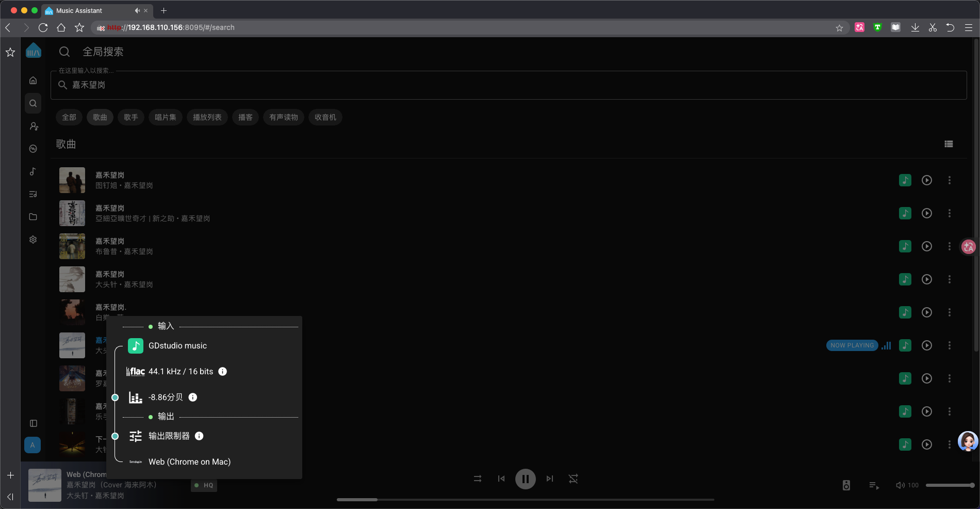Open the Home page in Music Assistant sidebar

coord(33,81)
